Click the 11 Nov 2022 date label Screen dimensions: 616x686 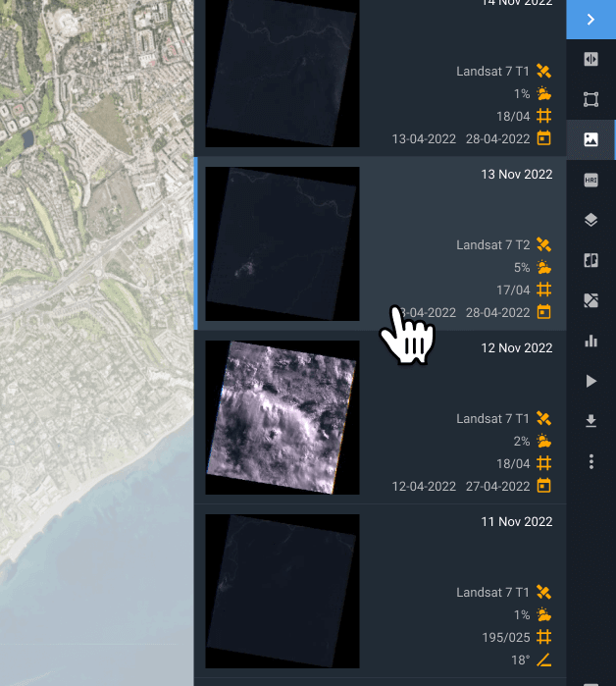click(x=516, y=522)
